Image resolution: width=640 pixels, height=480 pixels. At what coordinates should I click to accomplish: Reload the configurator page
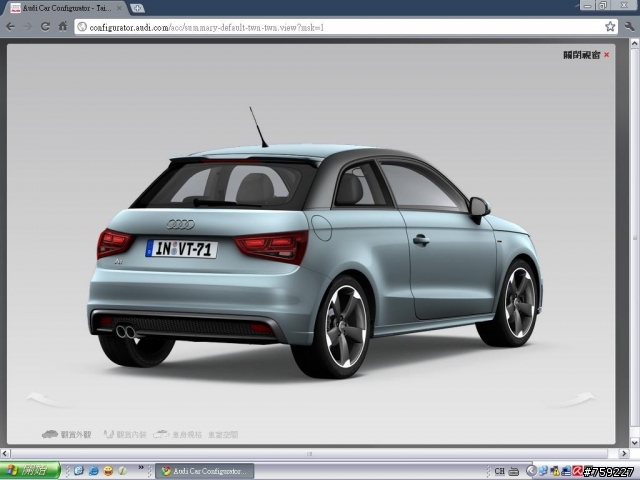click(x=45, y=27)
